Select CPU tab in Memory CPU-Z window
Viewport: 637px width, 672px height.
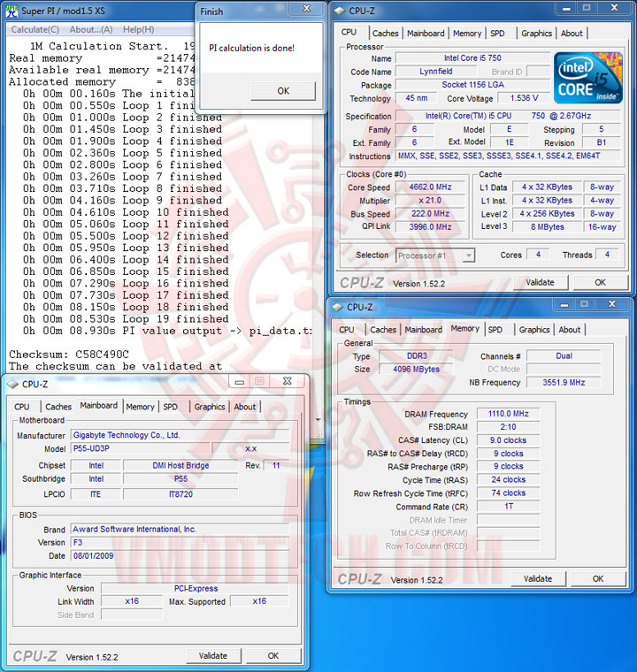click(x=347, y=330)
